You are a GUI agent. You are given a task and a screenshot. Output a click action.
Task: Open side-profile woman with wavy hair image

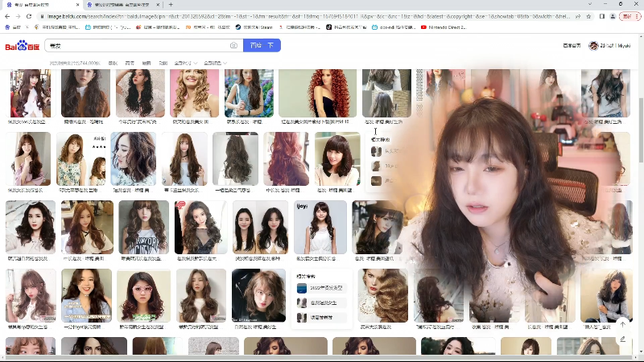(134, 158)
